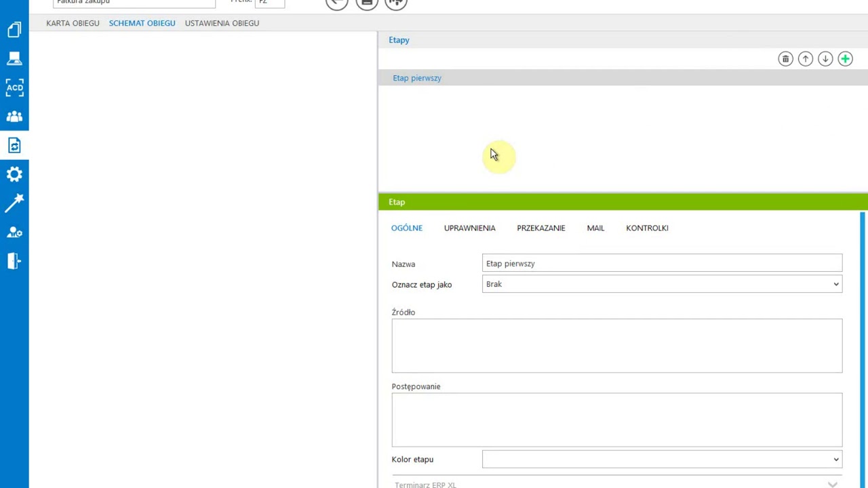Image resolution: width=868 pixels, height=488 pixels.
Task: Add a new stage with the green plus
Action: point(845,59)
